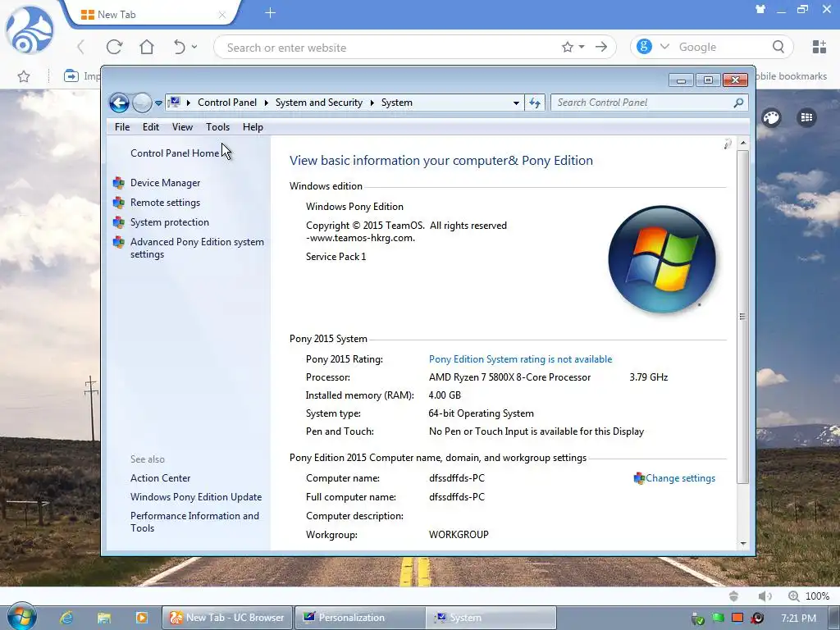This screenshot has width=840, height=630.
Task: Open the File menu
Action: 122,127
